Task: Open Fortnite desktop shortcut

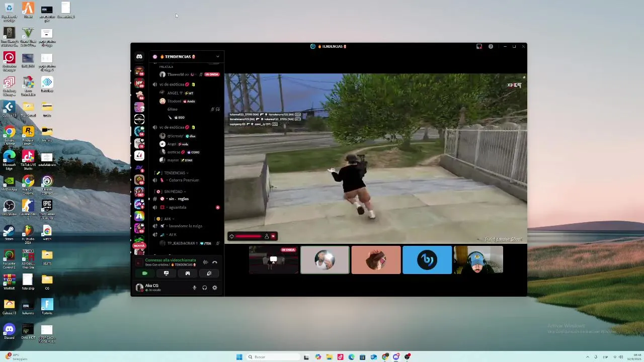Action: coord(47,307)
